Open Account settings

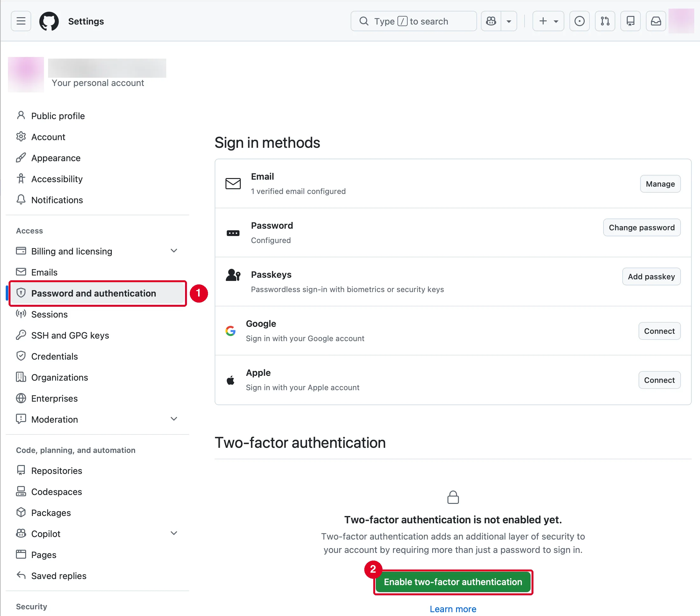(x=97, y=137)
